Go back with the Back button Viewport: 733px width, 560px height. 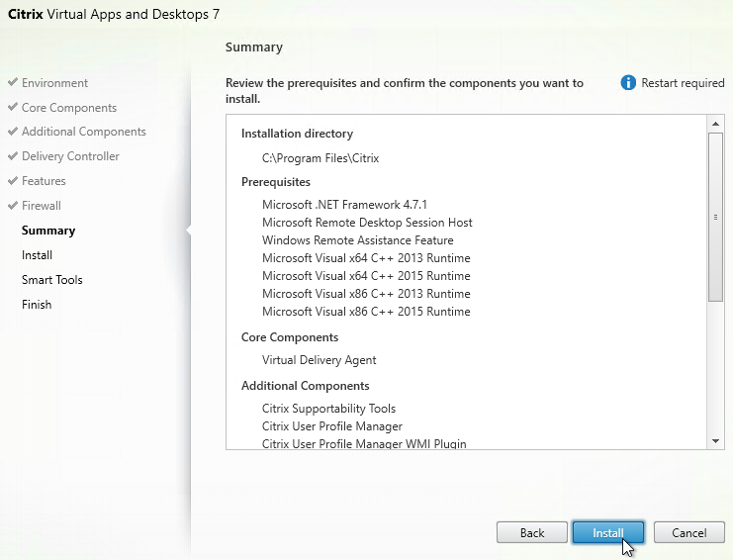click(532, 532)
